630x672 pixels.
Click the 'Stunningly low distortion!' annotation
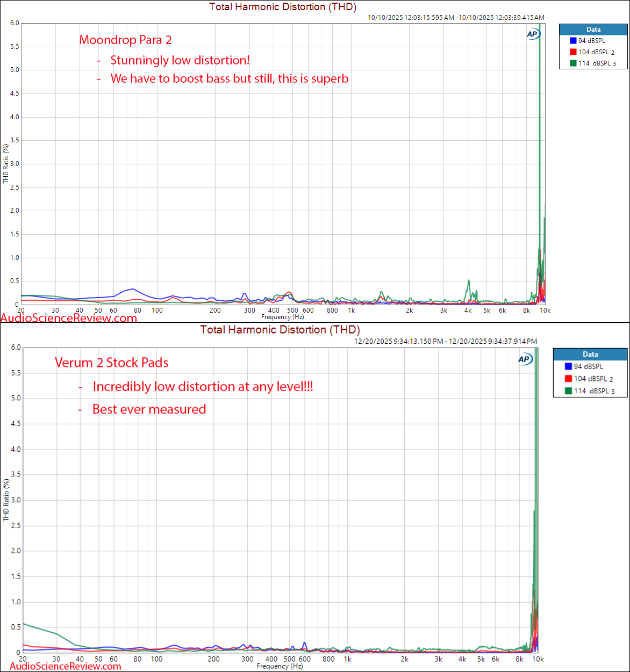pos(180,60)
